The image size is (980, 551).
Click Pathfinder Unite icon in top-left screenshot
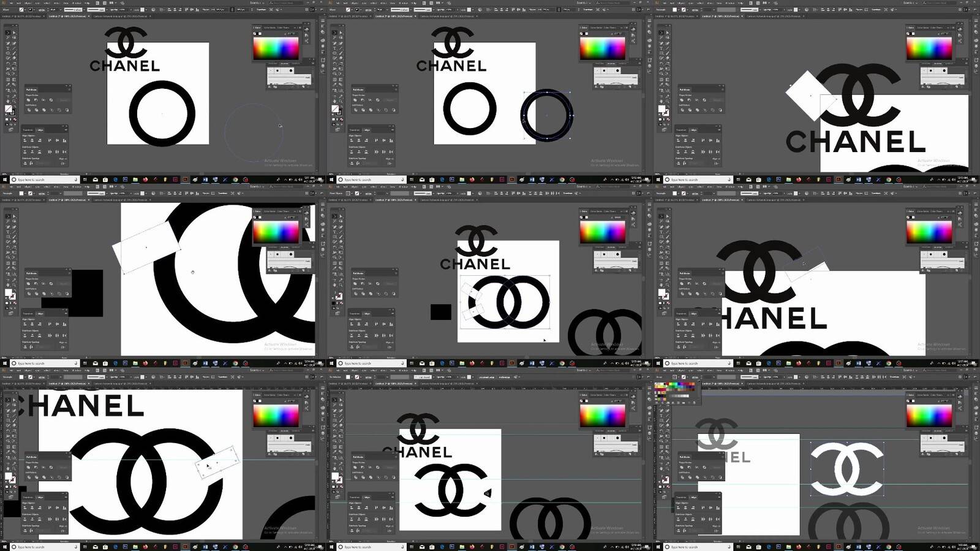[29, 100]
